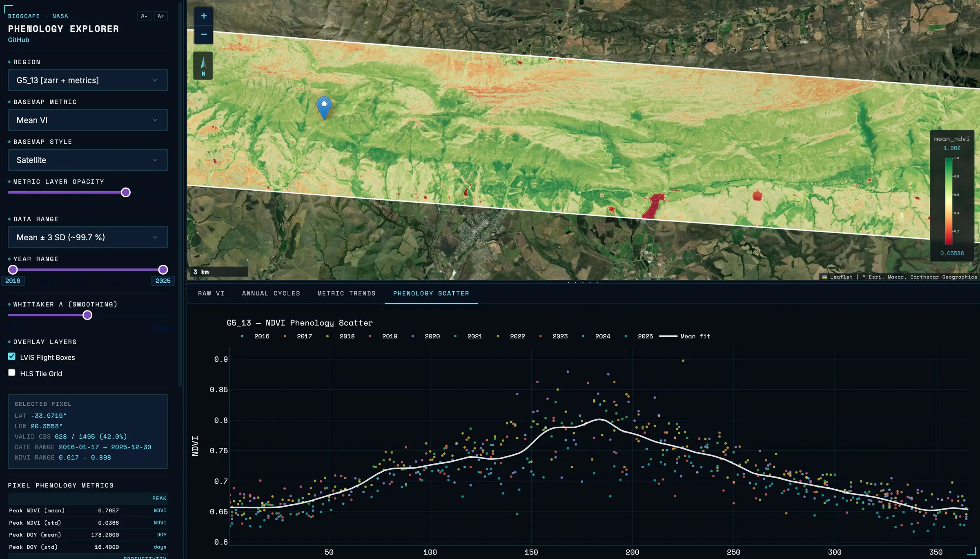This screenshot has width=980, height=559.
Task: Toggle 2022 series in chart legend
Action: (x=511, y=336)
